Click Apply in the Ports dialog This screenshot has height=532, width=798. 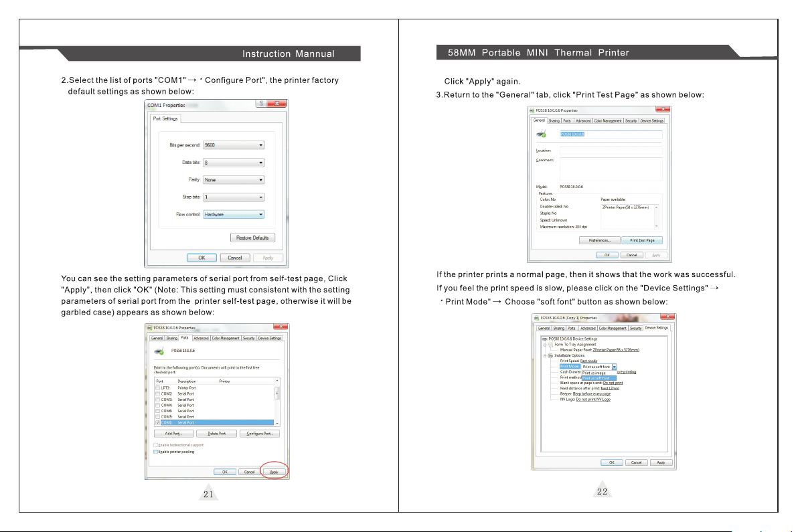[x=274, y=472]
